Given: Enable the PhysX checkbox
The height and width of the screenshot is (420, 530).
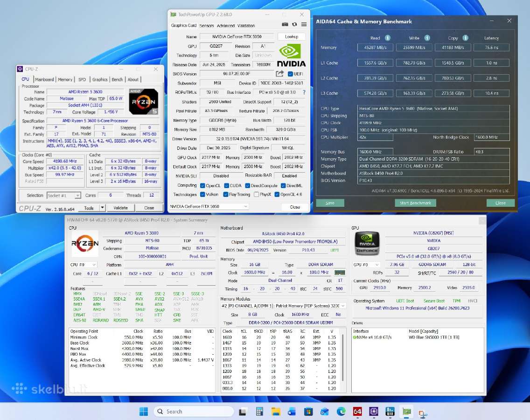Looking at the screenshot, I should 256,195.
